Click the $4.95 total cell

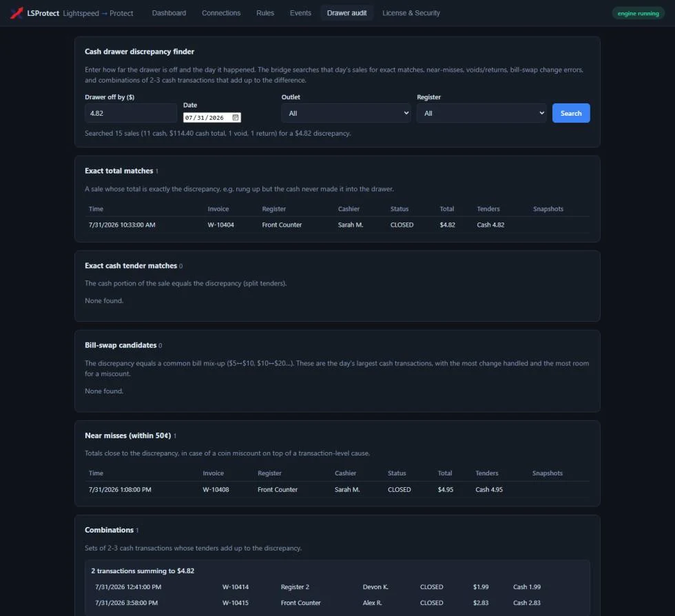pos(446,490)
